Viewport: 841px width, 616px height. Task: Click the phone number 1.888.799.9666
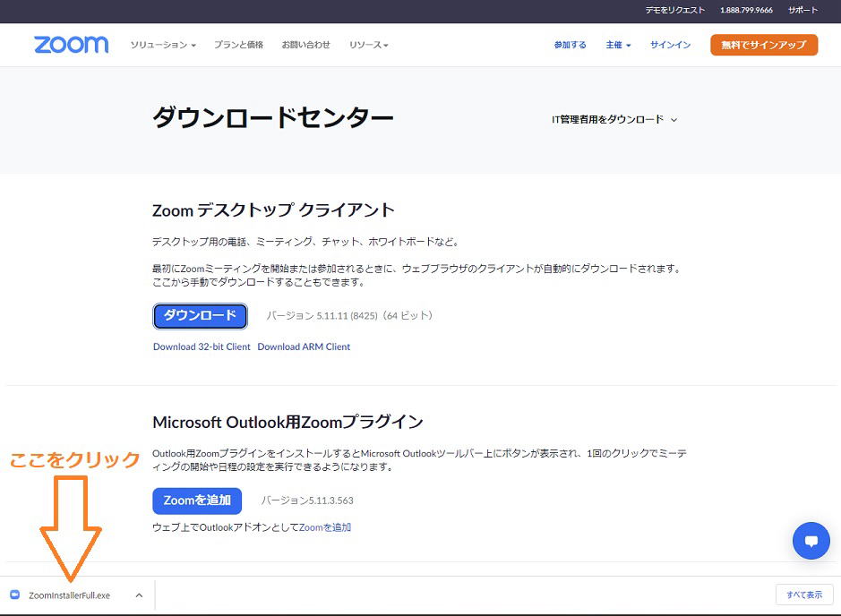746,10
